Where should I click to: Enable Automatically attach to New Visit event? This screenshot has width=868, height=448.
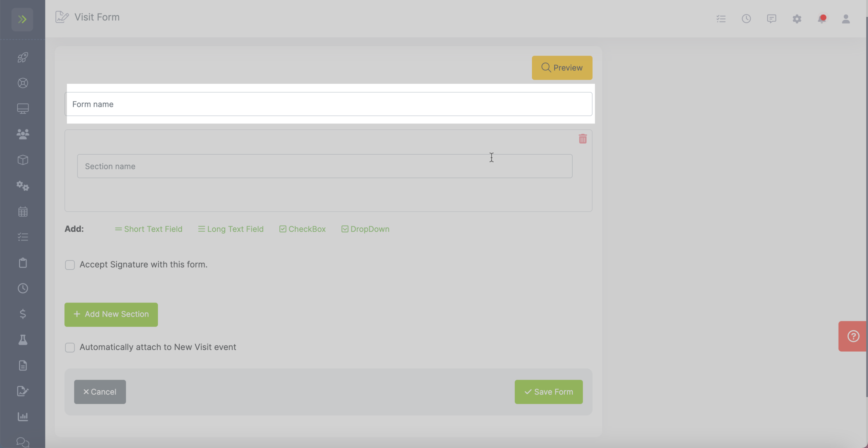click(70, 348)
